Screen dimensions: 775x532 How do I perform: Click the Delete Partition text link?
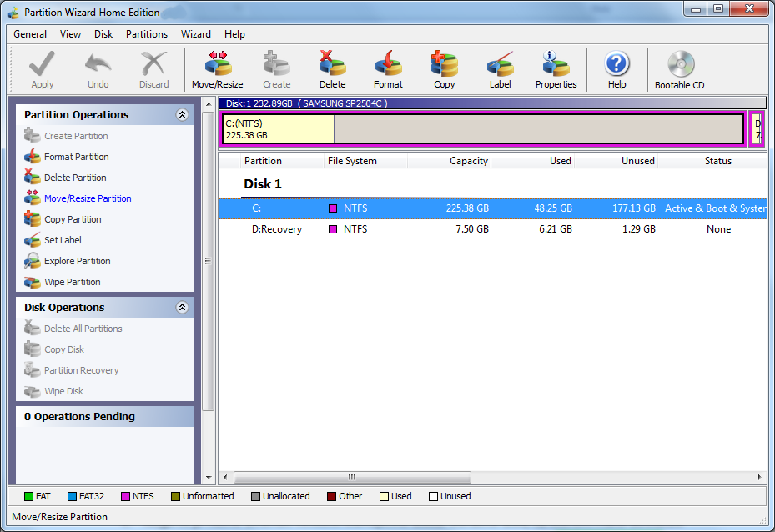click(x=75, y=178)
